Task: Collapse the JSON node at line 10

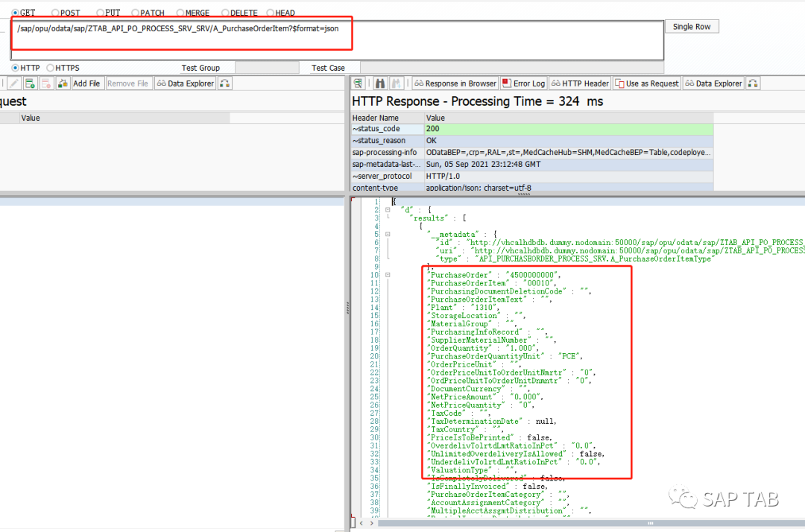Action: [x=388, y=275]
